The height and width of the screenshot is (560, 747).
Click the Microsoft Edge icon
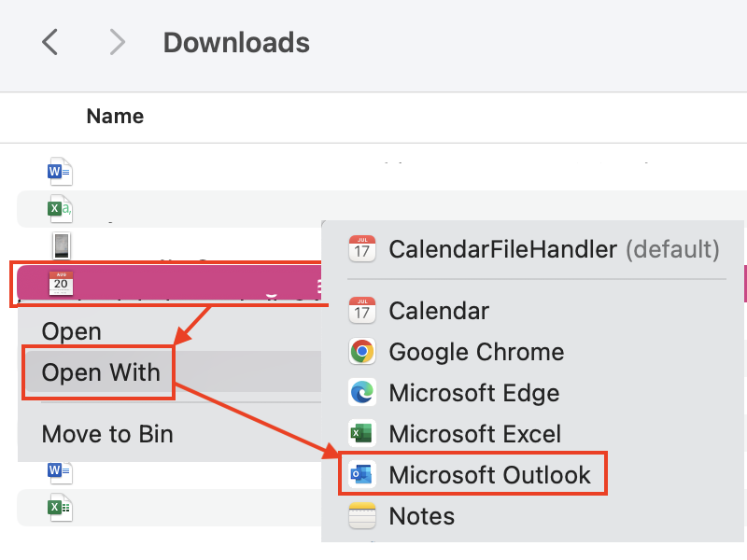[x=362, y=393]
